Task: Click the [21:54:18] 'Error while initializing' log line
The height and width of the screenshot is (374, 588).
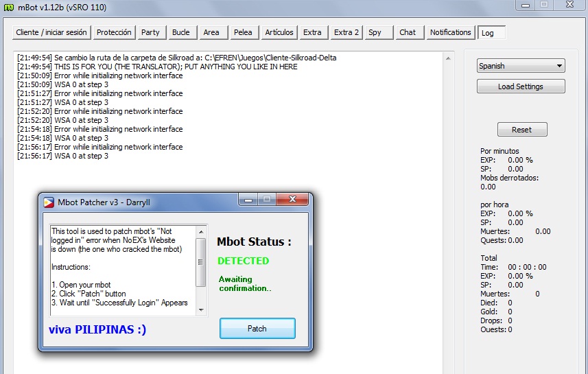Action: pyautogui.click(x=99, y=129)
